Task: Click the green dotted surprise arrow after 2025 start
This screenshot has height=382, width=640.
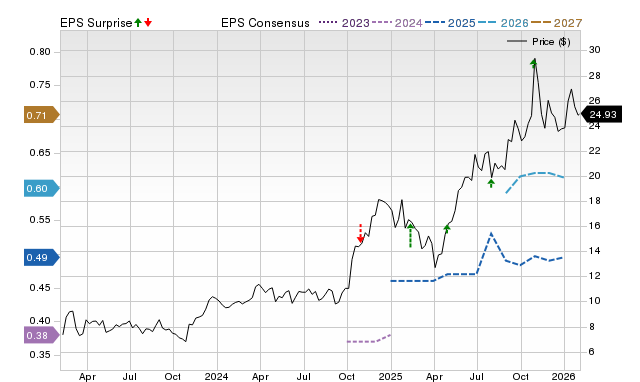Action: [410, 235]
